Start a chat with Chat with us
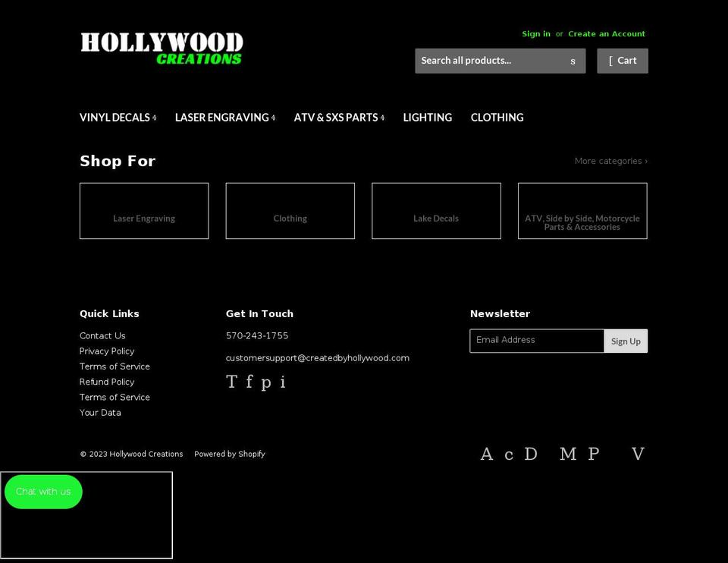Image resolution: width=728 pixels, height=563 pixels. click(43, 492)
